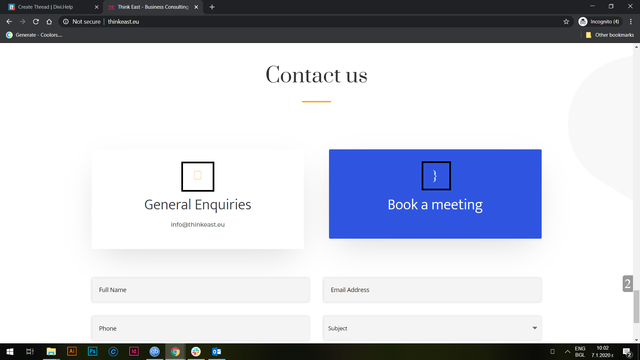
Task: Open the taskbar clock and calendar
Action: pos(602,351)
